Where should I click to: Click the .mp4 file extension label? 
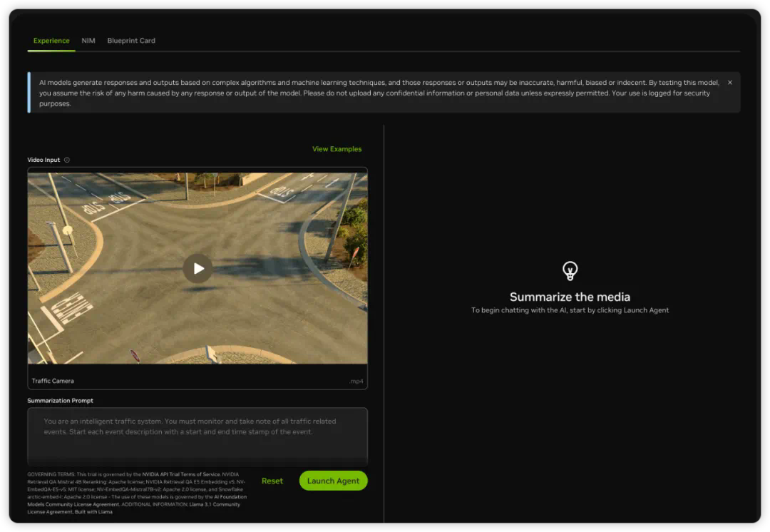coord(356,382)
